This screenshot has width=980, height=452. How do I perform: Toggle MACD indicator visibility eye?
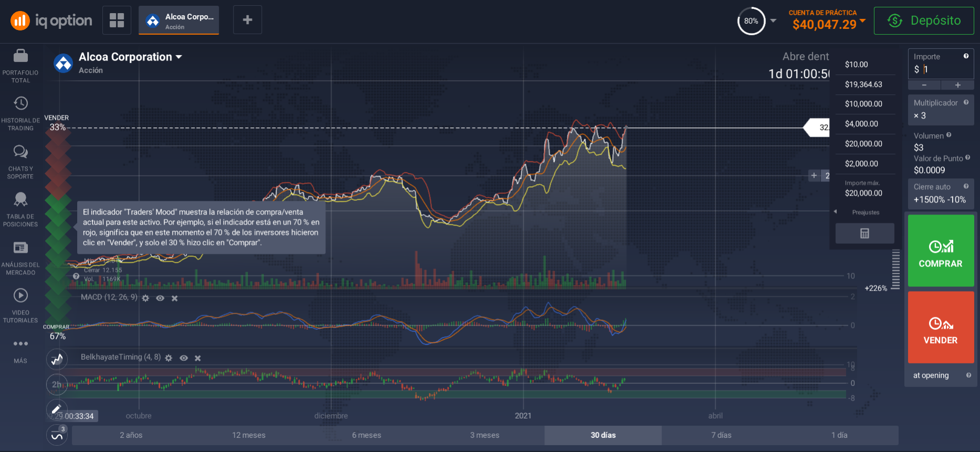coord(160,298)
